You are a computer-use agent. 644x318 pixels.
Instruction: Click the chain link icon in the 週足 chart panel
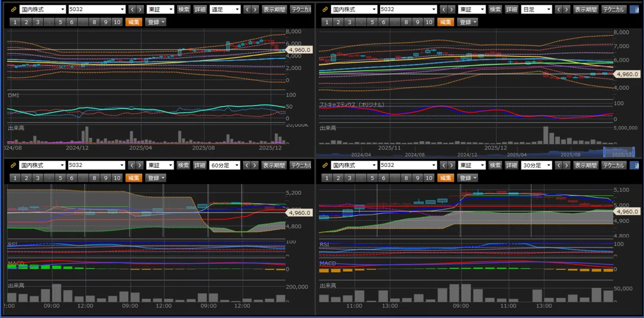coord(13,10)
